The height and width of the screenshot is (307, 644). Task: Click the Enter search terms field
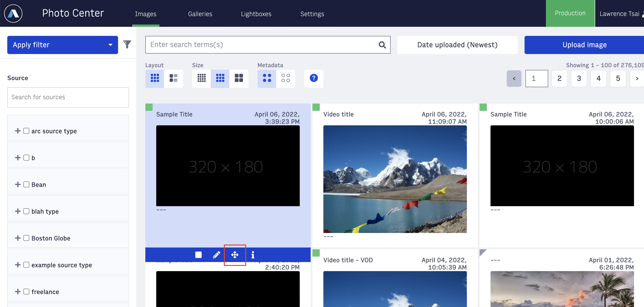(x=268, y=45)
